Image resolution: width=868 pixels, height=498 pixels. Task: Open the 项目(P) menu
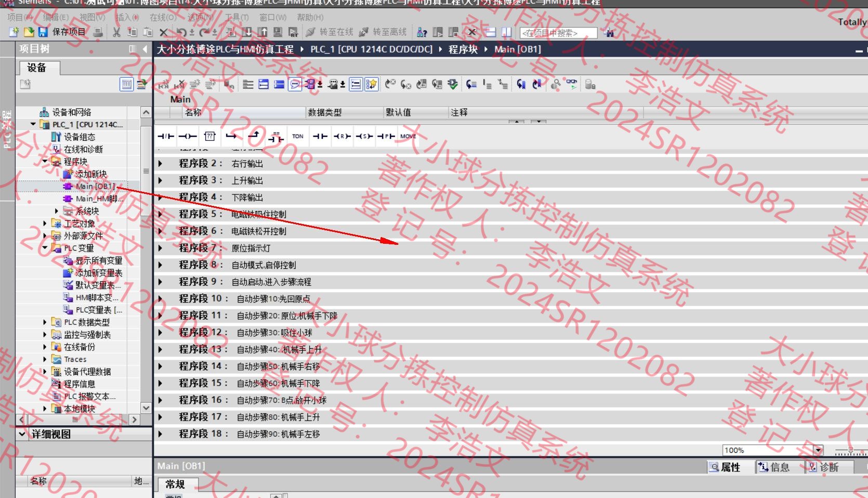20,17
